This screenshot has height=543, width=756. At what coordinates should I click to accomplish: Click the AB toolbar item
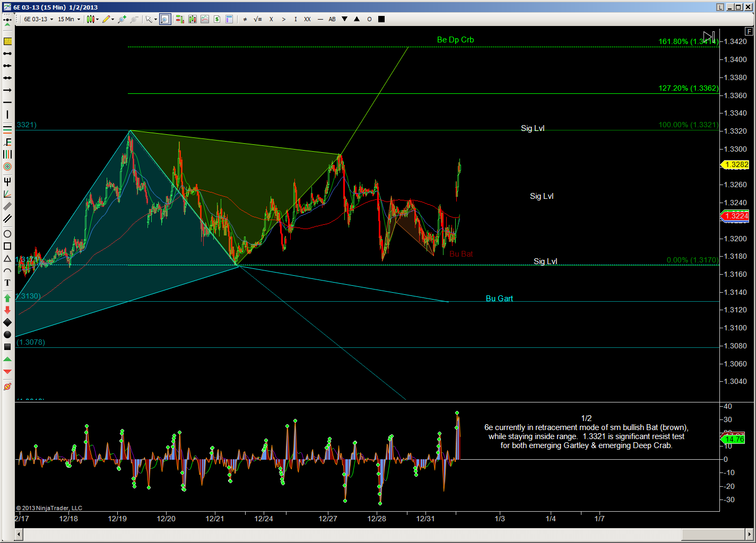(x=332, y=19)
